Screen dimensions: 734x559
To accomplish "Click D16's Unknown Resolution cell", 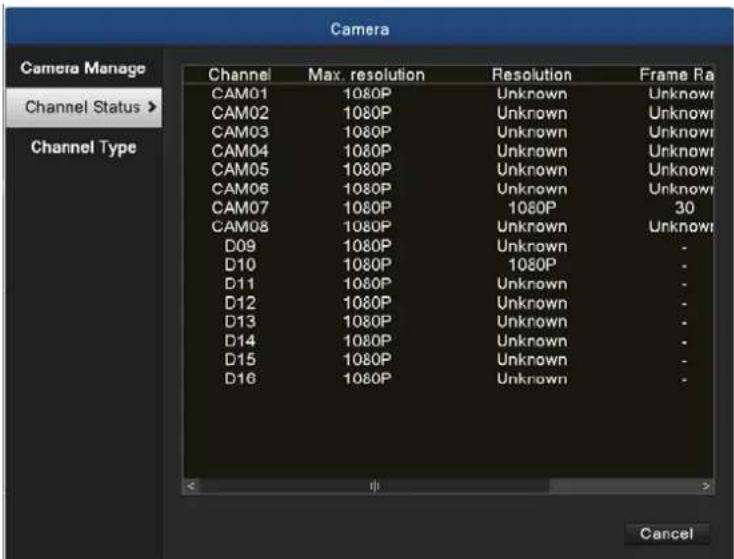I will coord(532,378).
